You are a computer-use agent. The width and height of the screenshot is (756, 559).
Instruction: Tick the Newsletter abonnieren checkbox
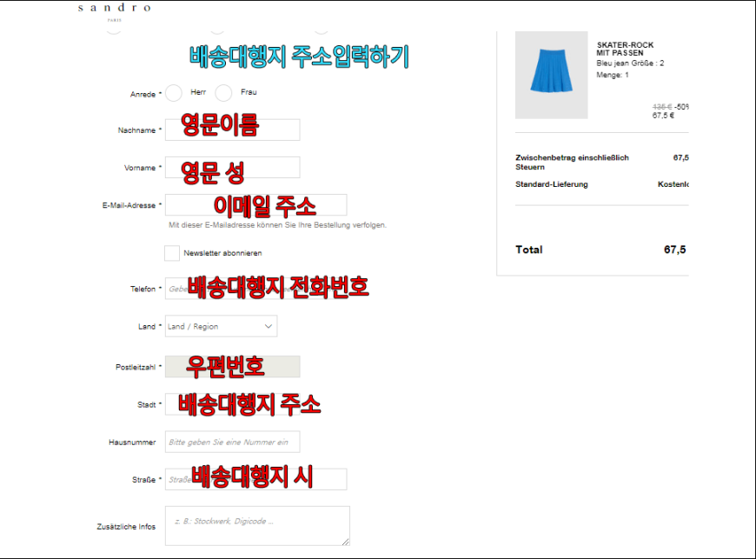click(172, 253)
